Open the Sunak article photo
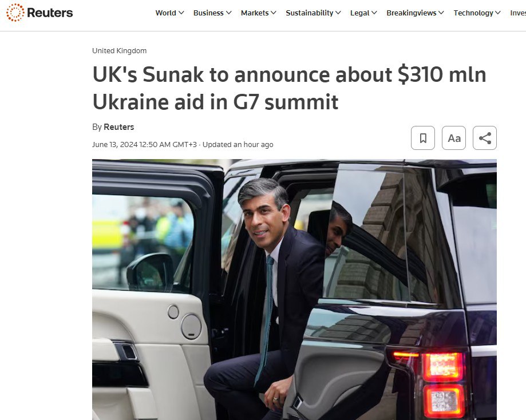This screenshot has width=526, height=420. (x=294, y=290)
